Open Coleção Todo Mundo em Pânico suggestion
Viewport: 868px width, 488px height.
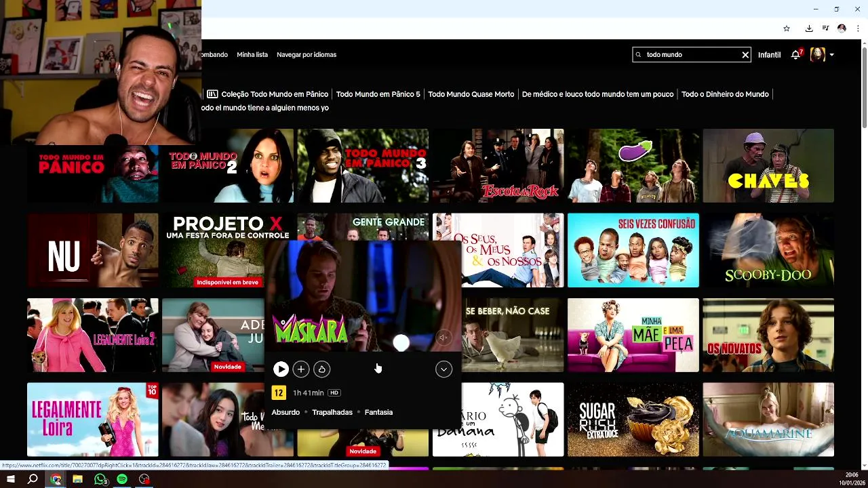coord(275,94)
